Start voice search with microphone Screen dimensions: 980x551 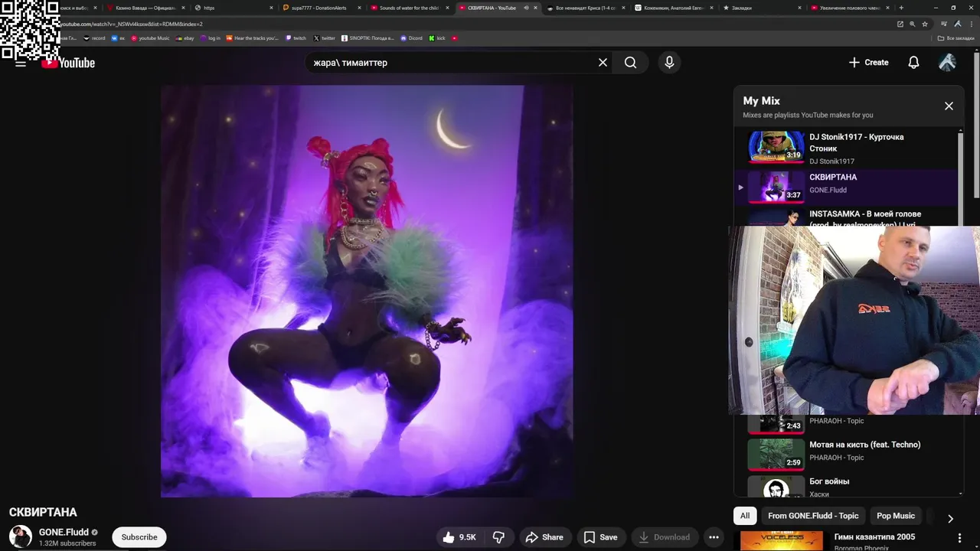(x=669, y=63)
